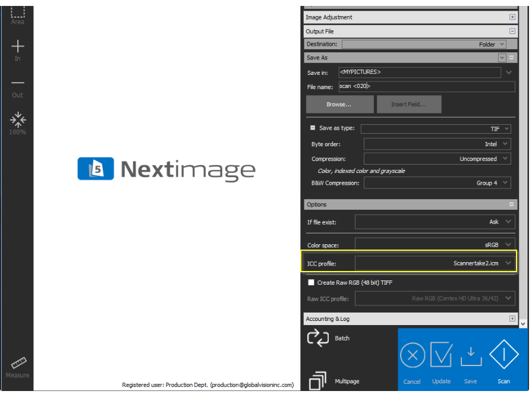Click the Save download icon
The width and height of the screenshot is (532, 394).
(470, 357)
